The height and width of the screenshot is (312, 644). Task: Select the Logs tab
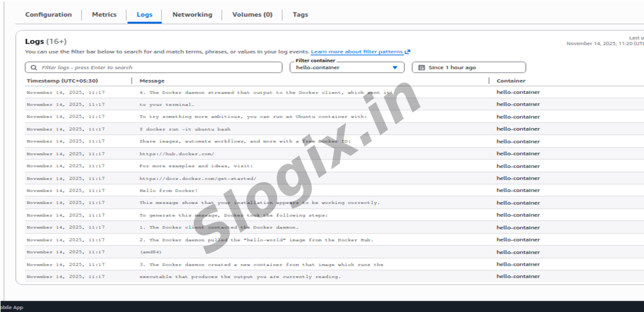coord(144,15)
